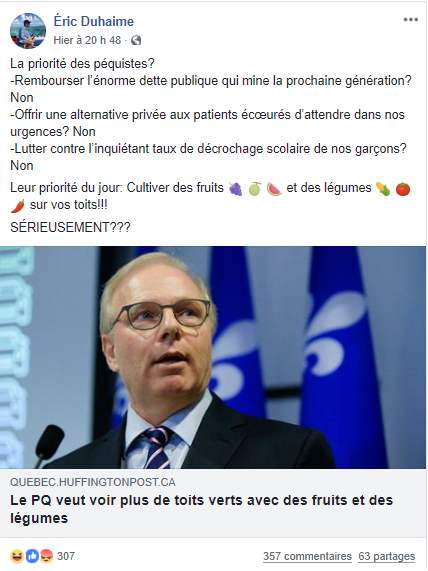The height and width of the screenshot is (571, 428).
Task: Open the linked article preview image
Action: coord(213,357)
